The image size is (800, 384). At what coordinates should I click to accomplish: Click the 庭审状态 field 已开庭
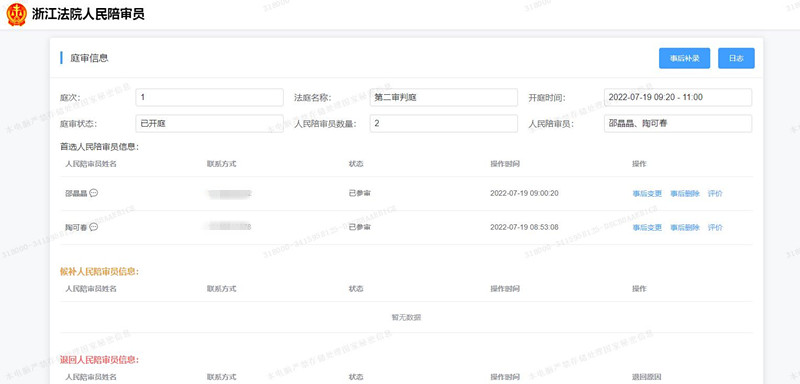[209, 123]
